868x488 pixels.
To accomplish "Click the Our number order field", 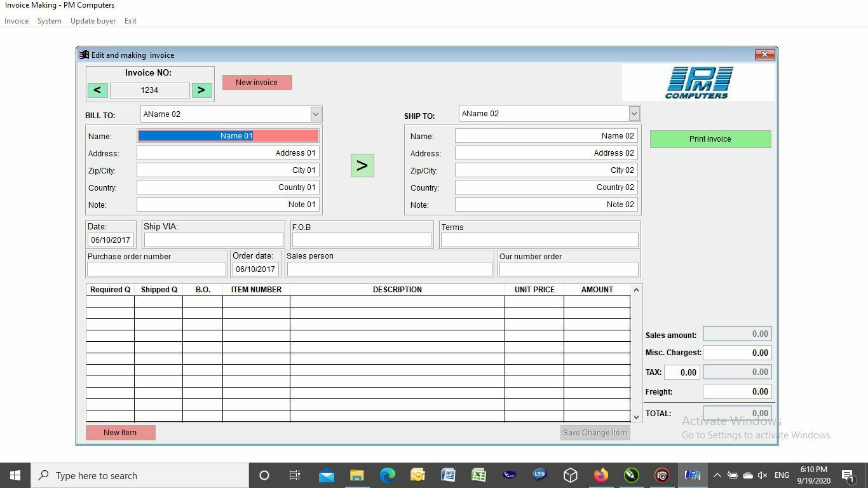I will pos(569,269).
